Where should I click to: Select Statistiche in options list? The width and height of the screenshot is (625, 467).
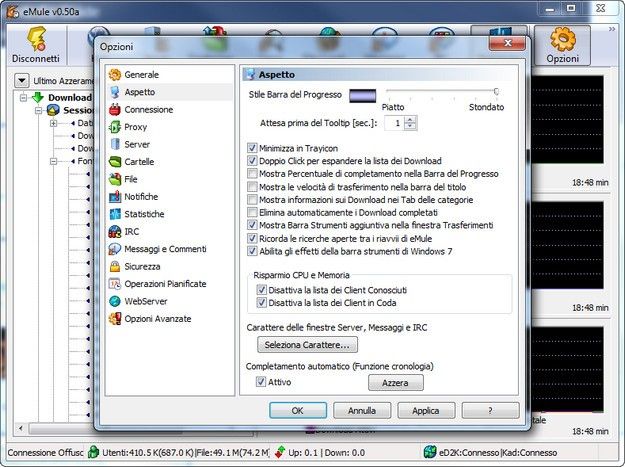coord(144,214)
